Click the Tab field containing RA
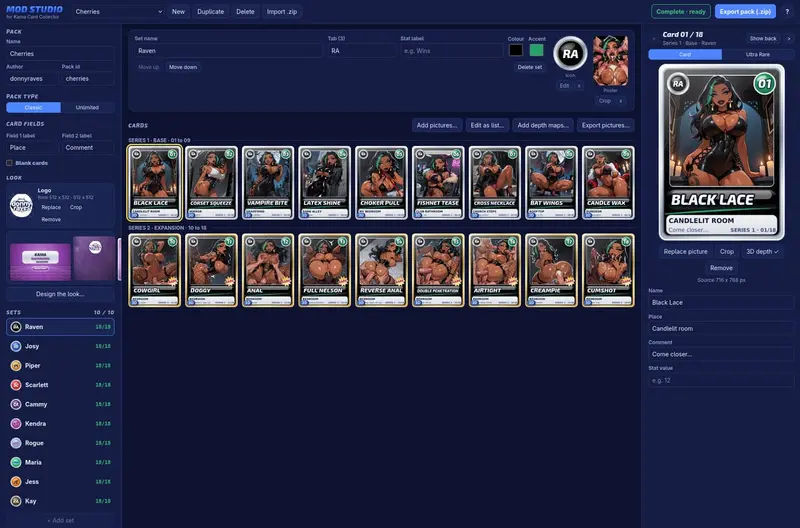Screen dimensions: 800x528 click(362, 51)
